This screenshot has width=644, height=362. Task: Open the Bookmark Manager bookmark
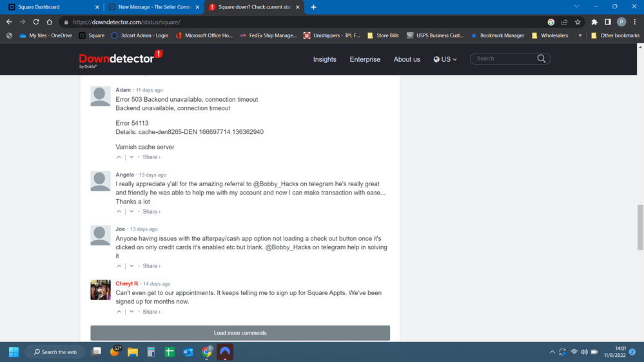pyautogui.click(x=498, y=35)
